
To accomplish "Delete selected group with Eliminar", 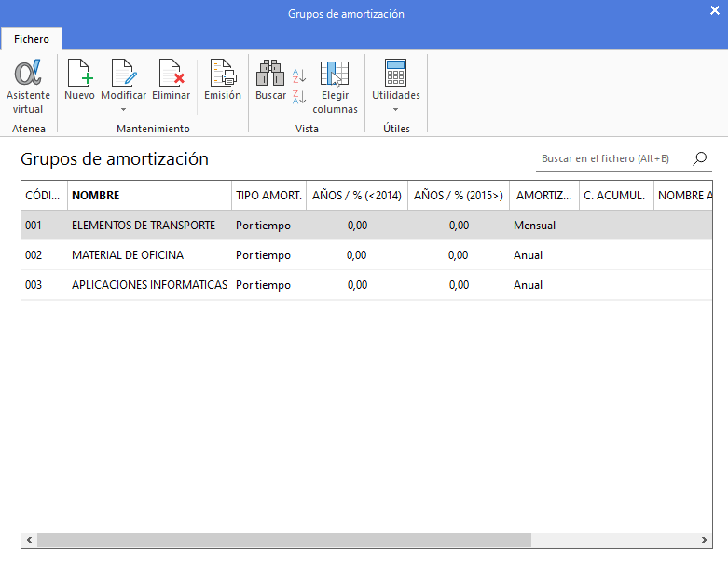I will 171,80.
